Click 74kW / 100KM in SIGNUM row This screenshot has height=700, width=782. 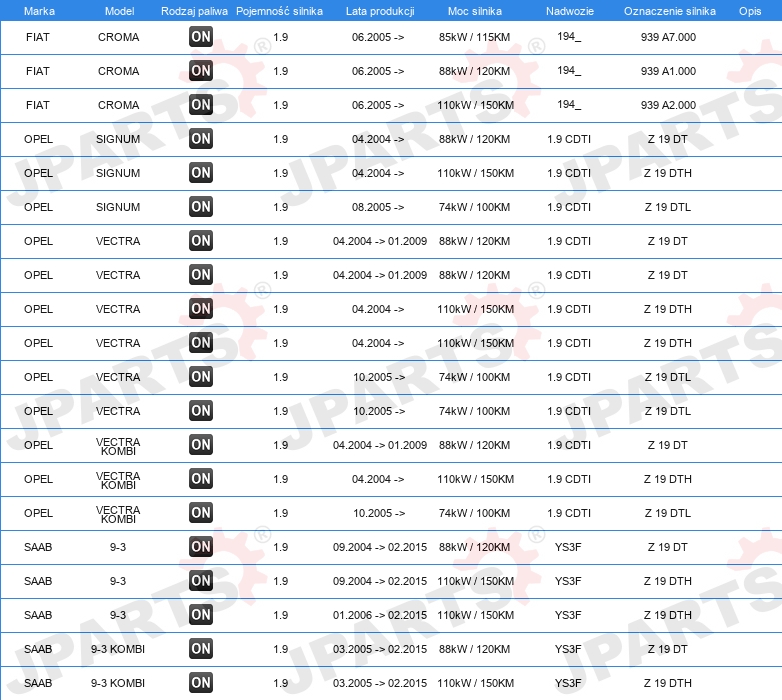tap(474, 207)
